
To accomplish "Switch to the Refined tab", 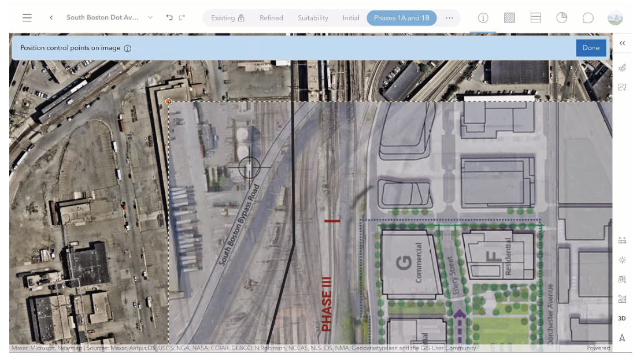I will tap(271, 18).
